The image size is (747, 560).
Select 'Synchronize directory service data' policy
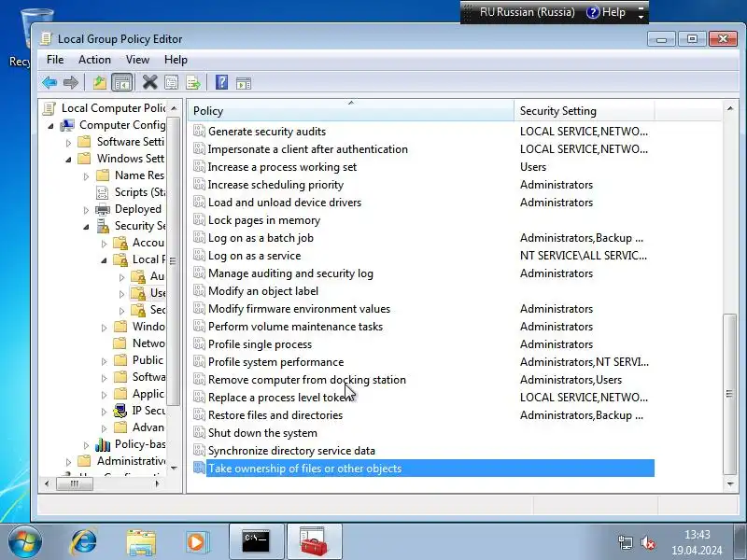coord(291,451)
